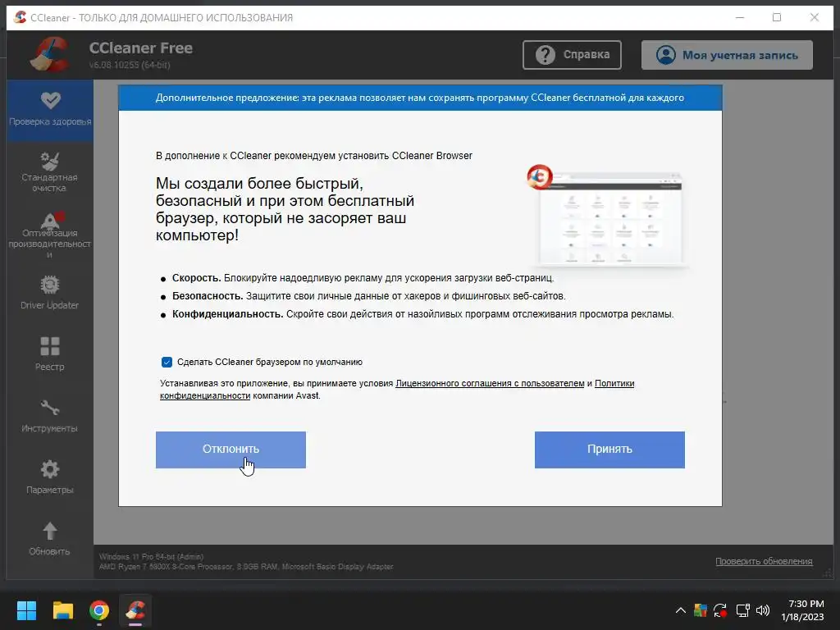This screenshot has height=630, width=840.
Task: Open Performance Optimizer (Оптимизация производительности)
Action: point(50,235)
